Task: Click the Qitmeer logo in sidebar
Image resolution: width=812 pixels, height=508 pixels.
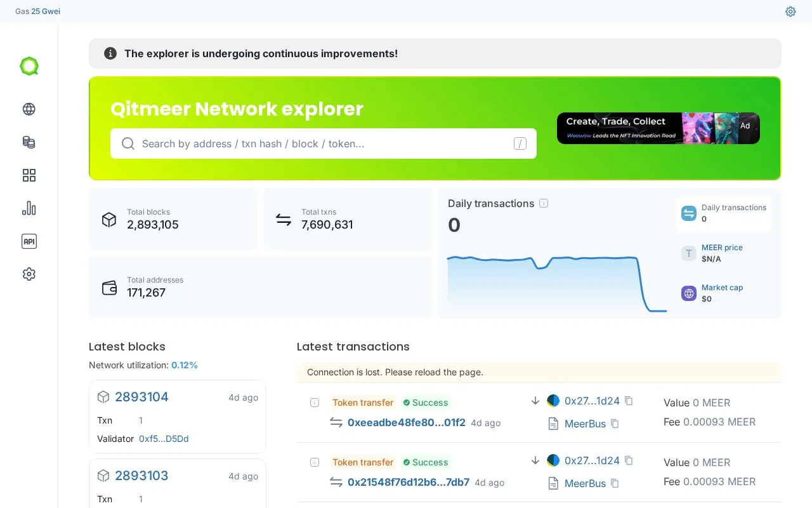Action: (29, 66)
